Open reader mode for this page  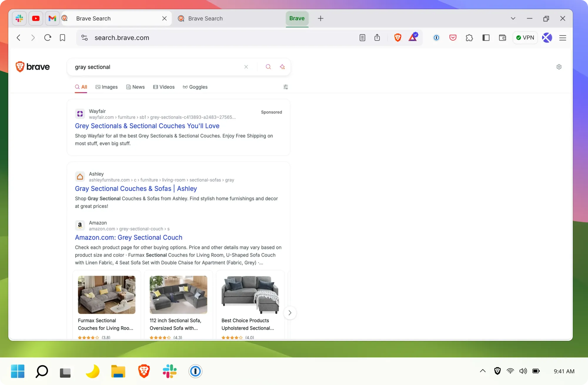pos(363,38)
